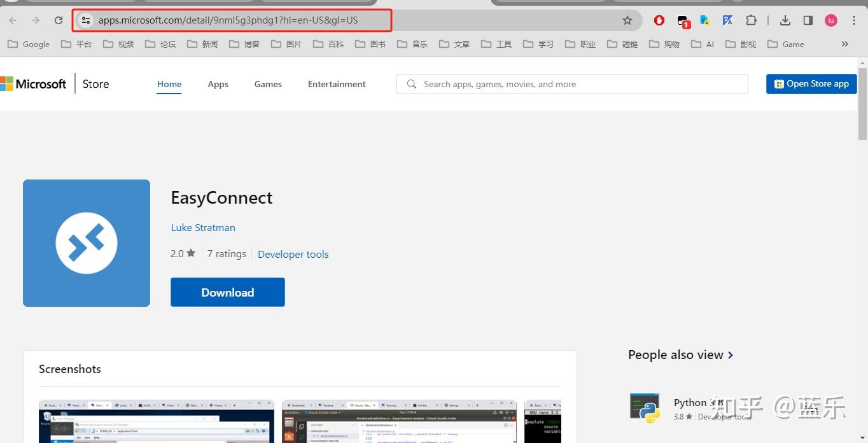
Task: Click the EasyConnect app logo
Action: (x=86, y=243)
